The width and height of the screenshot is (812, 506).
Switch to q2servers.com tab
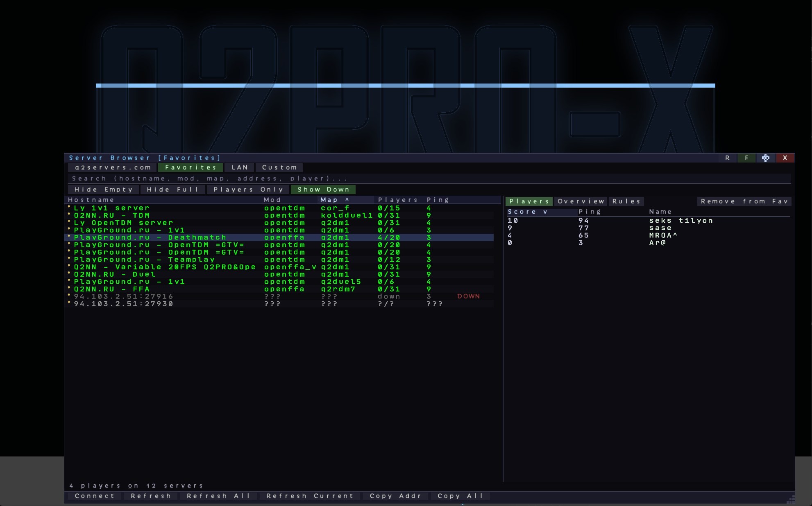click(113, 167)
